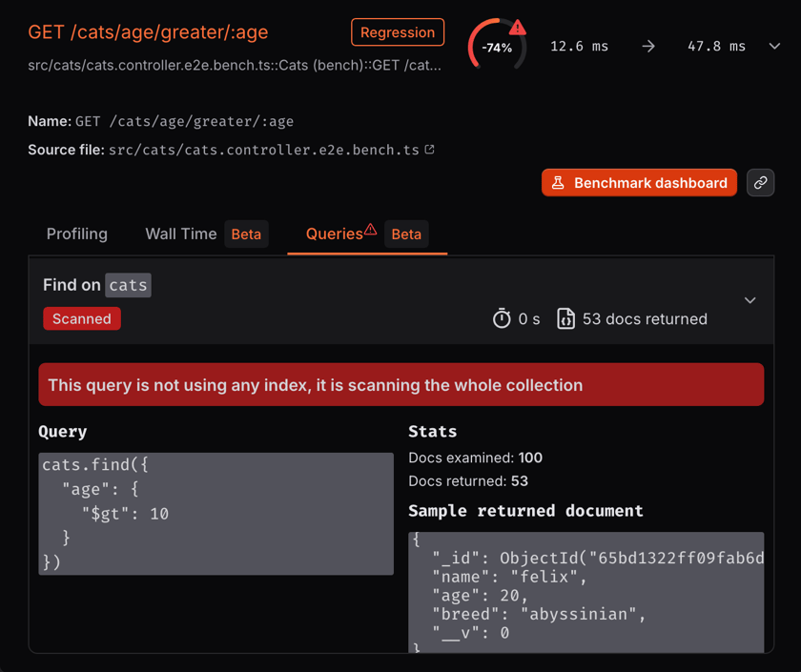The width and height of the screenshot is (801, 672).
Task: Click the -74% performance gauge
Action: 497,47
